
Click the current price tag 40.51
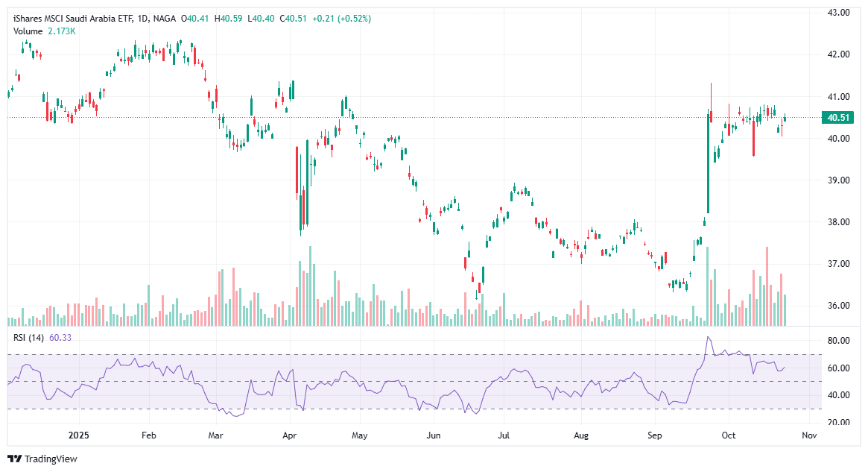click(839, 117)
